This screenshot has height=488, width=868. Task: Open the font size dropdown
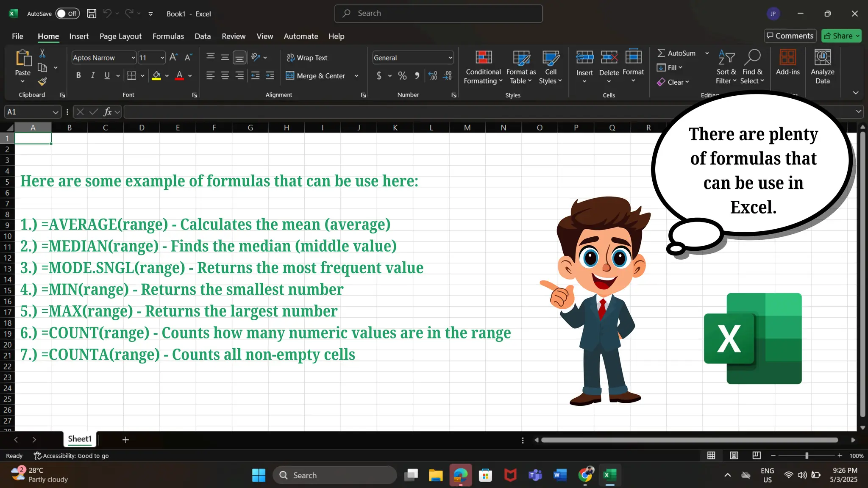(x=162, y=58)
